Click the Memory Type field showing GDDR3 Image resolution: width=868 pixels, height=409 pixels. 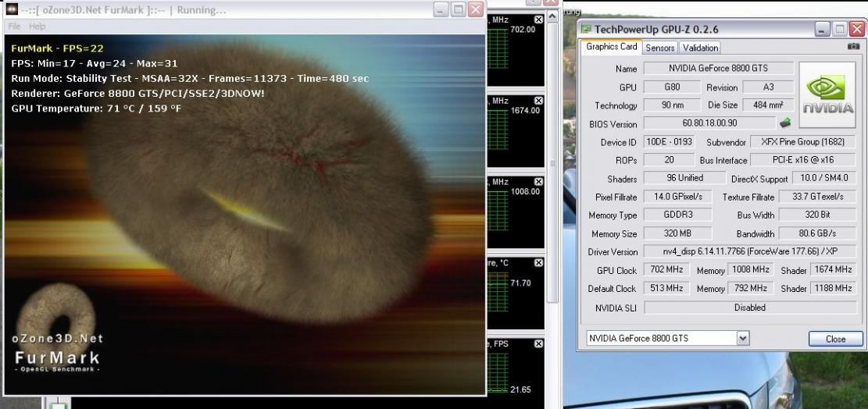(x=678, y=215)
